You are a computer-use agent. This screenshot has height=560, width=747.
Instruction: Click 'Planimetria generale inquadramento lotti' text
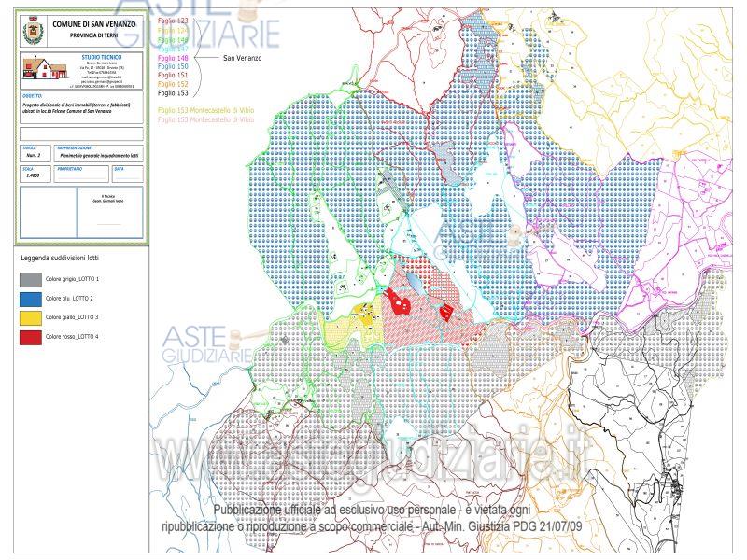99,155
